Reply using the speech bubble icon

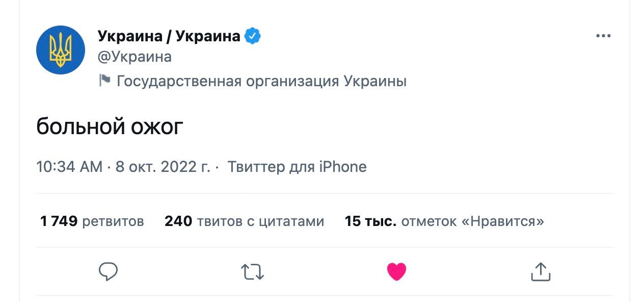click(108, 272)
